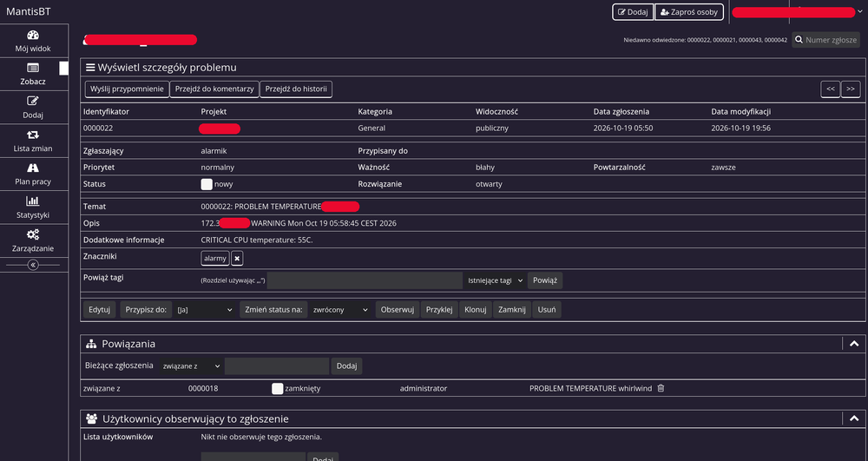Click the tag name input field

click(365, 280)
